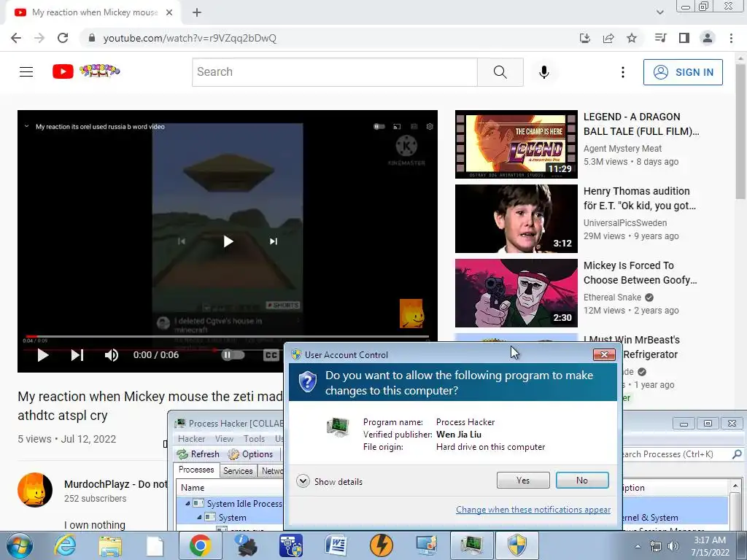Click voice search microphone
Image resolution: width=747 pixels, height=560 pixels.
tap(544, 72)
